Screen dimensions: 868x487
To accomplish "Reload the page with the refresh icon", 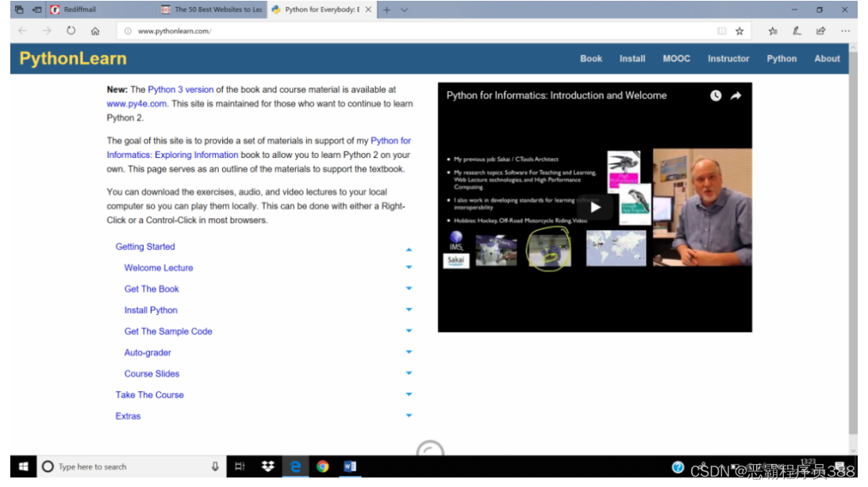I will (x=71, y=31).
